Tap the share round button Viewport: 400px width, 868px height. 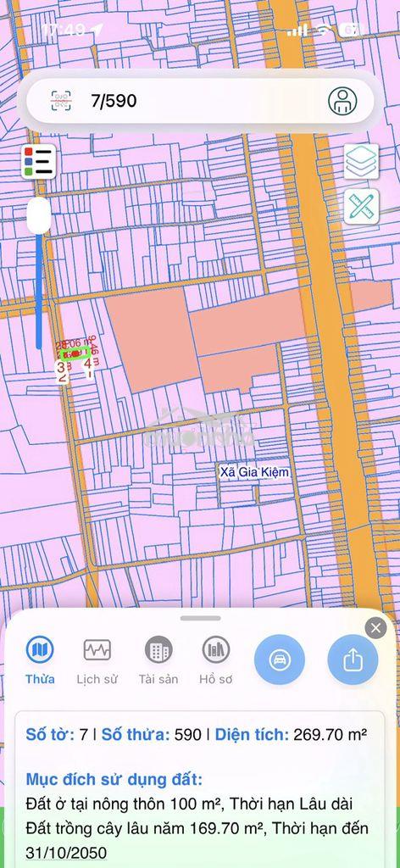pyautogui.click(x=353, y=659)
